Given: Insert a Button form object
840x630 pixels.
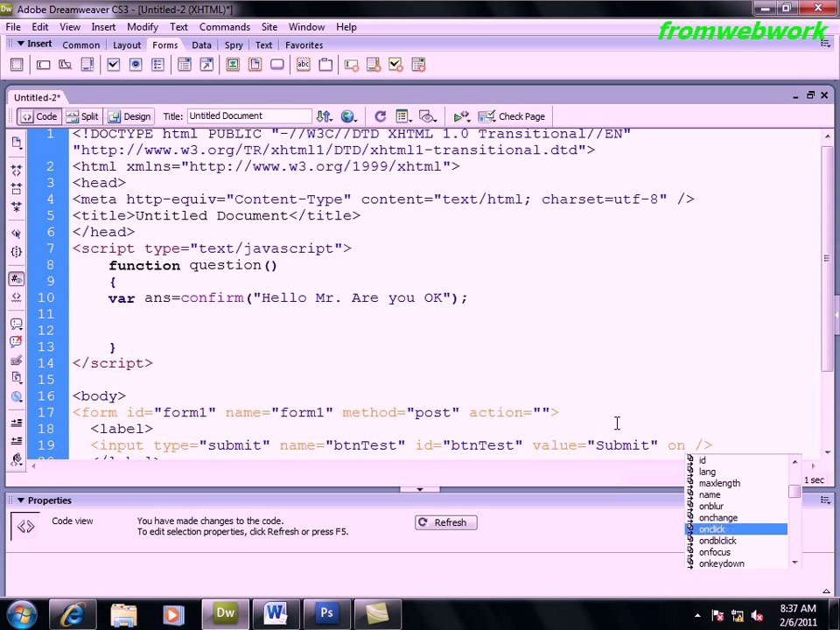Looking at the screenshot, I should click(x=277, y=65).
